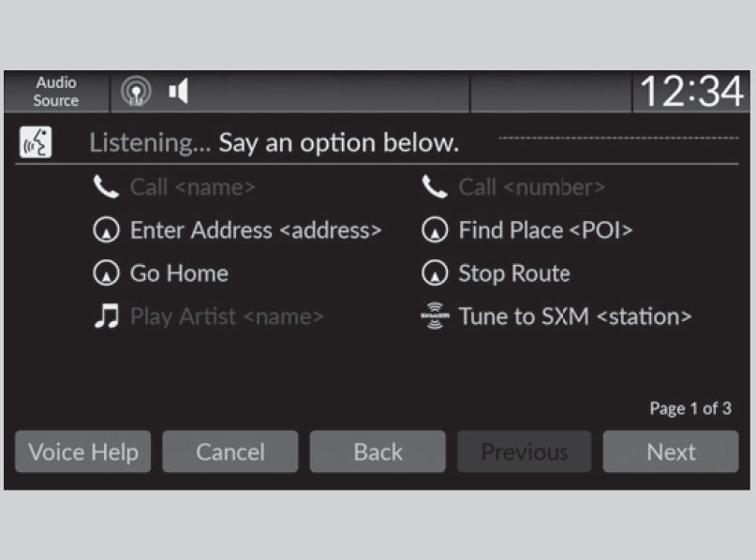The width and height of the screenshot is (756, 560).
Task: Select Tune to SXM station option
Action: coord(574,317)
